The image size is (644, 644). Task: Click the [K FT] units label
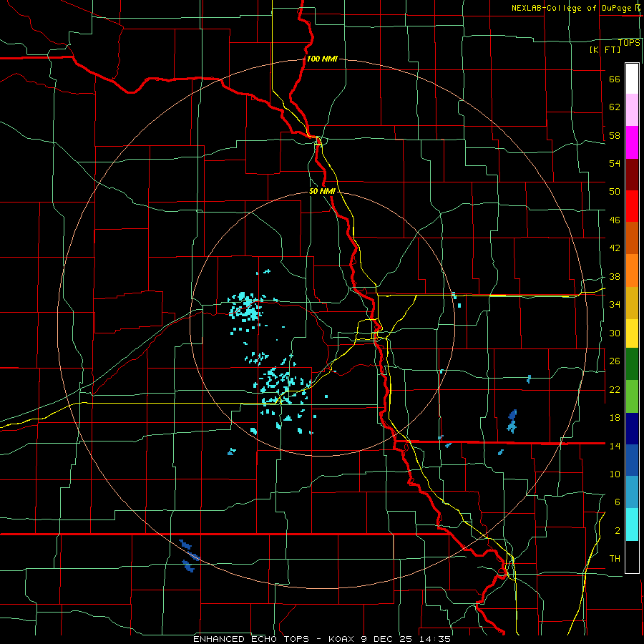coord(605,49)
